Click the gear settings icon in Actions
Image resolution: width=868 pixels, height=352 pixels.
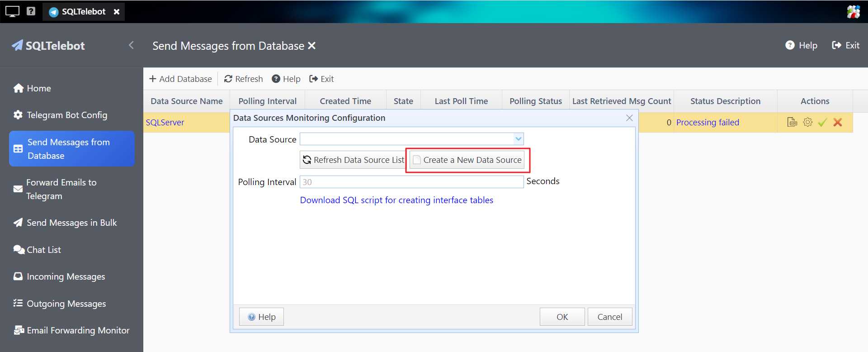coord(807,122)
